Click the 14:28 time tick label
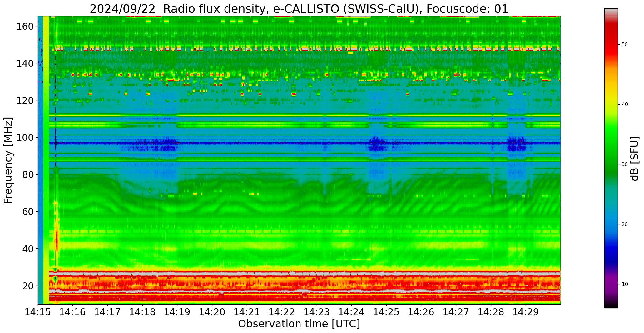This screenshot has height=333, width=644. click(491, 312)
